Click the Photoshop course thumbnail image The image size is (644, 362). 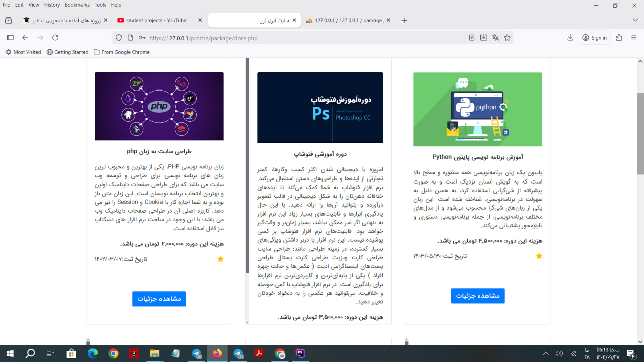(320, 108)
